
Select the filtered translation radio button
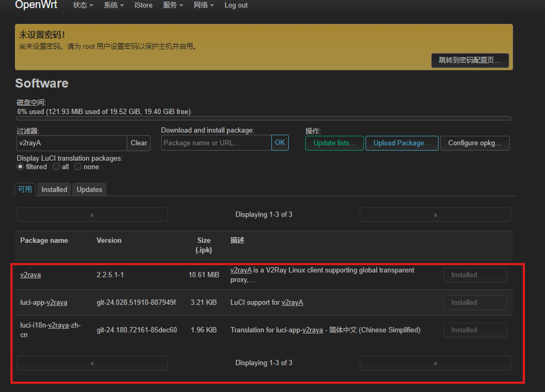coord(20,167)
